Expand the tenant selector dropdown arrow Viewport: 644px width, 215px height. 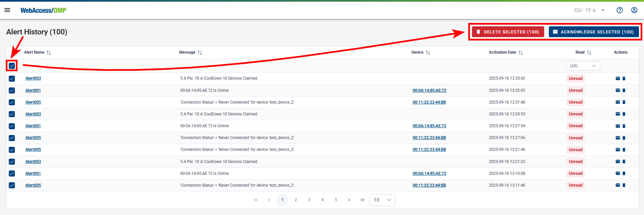603,10
